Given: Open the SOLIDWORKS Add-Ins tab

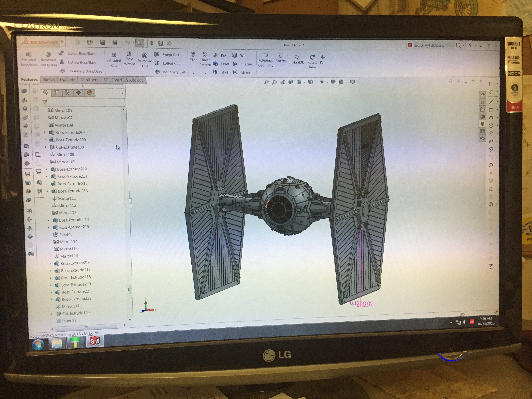Looking at the screenshot, I should (x=123, y=80).
